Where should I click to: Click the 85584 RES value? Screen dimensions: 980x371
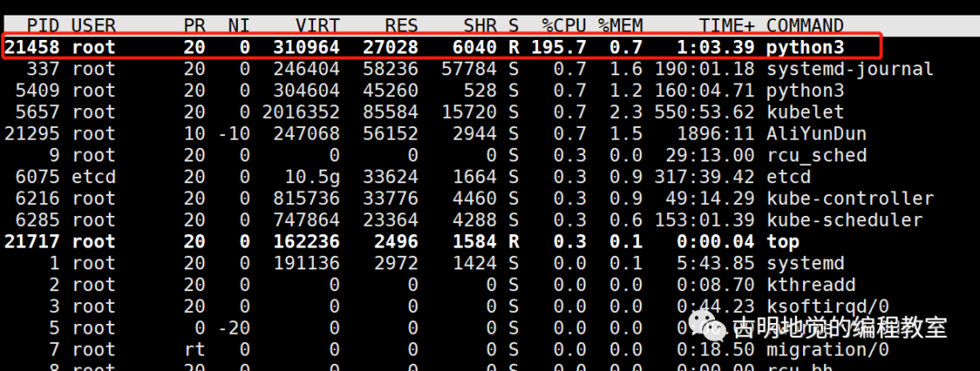point(390,112)
